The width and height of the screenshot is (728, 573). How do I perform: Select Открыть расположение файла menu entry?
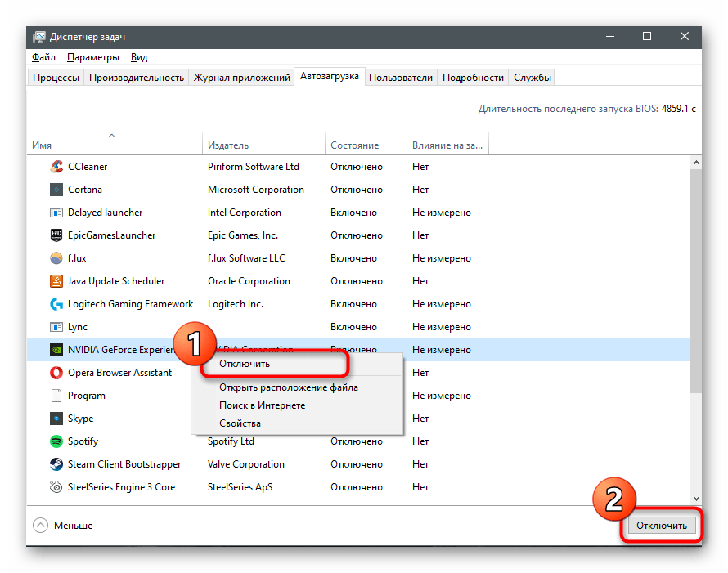click(288, 387)
